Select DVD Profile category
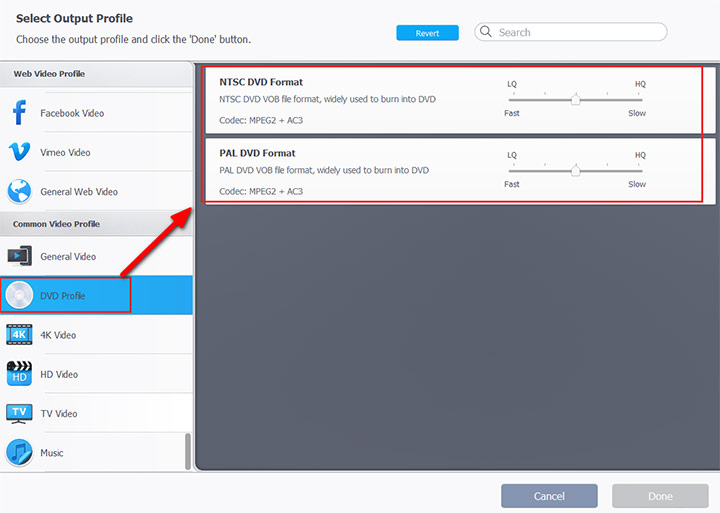 (96, 295)
